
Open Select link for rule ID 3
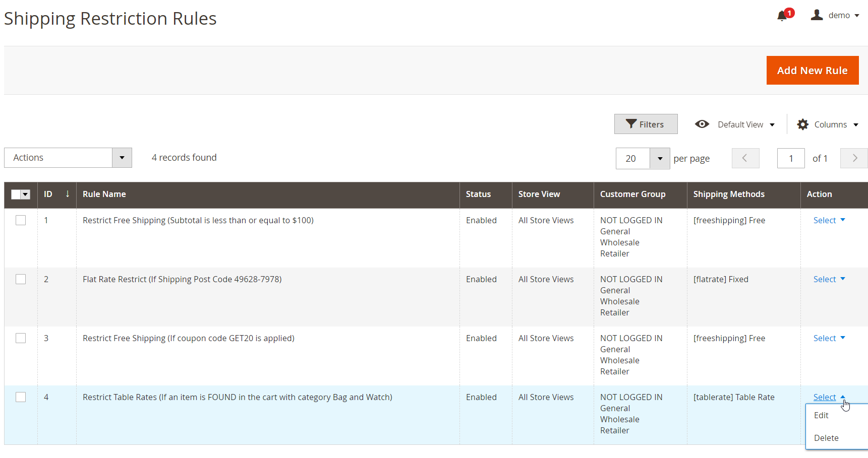[x=829, y=338]
